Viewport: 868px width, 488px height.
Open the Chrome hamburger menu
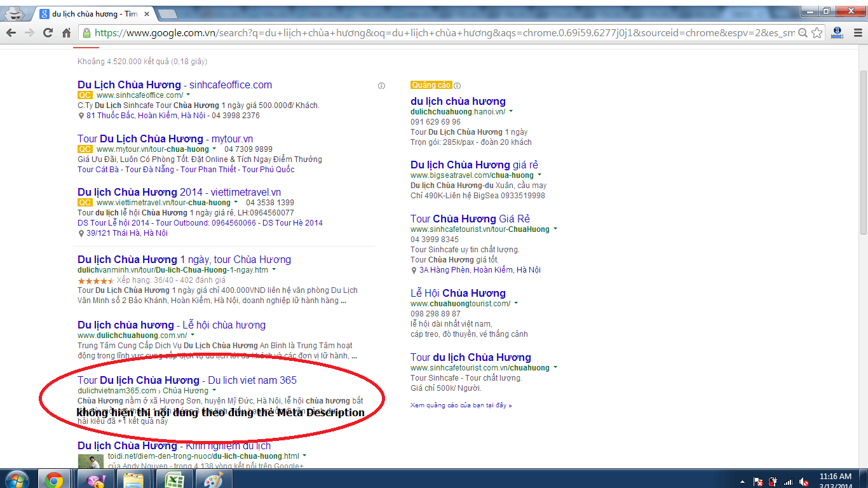click(x=858, y=33)
